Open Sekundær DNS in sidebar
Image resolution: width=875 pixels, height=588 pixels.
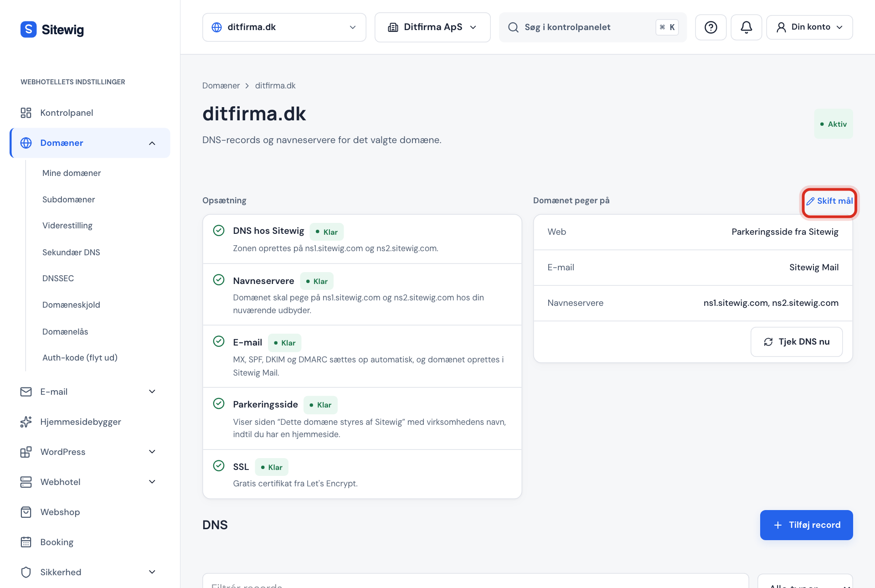point(71,253)
